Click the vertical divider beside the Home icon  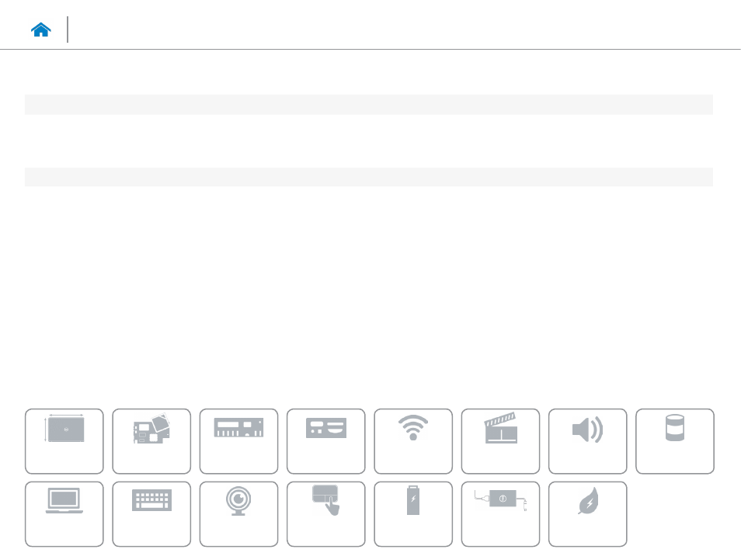point(68,30)
